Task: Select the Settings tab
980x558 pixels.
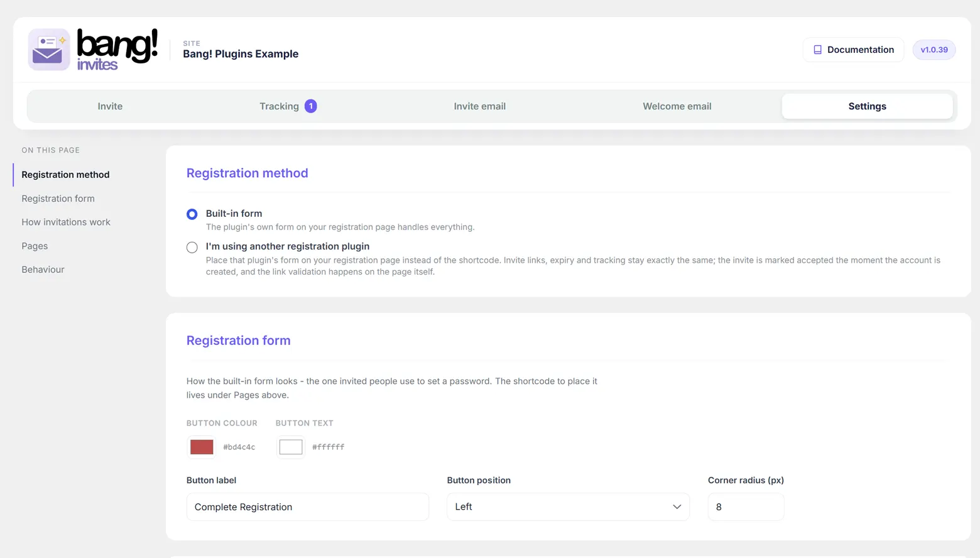Action: 867,106
